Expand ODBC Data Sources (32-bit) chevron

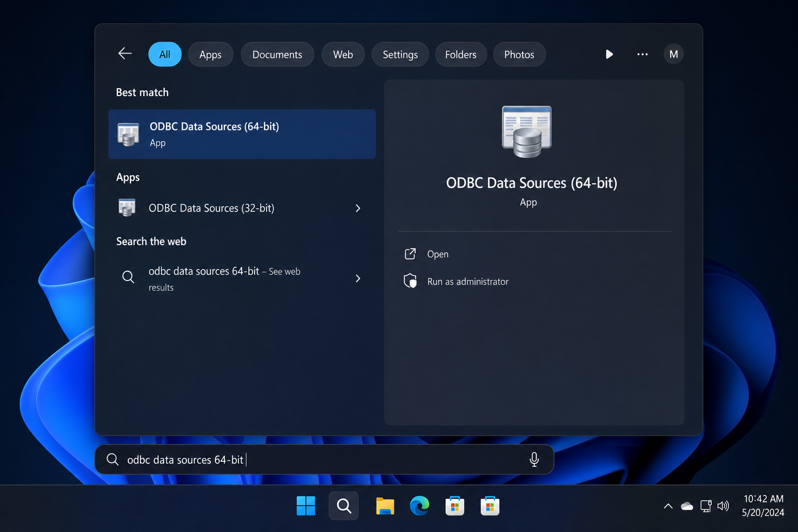[358, 208]
